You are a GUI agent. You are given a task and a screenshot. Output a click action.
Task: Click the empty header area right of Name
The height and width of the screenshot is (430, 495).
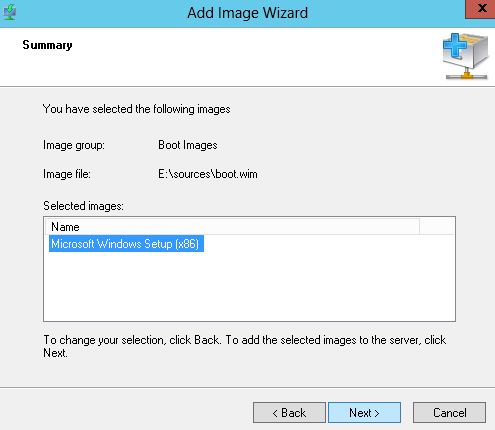pos(437,227)
